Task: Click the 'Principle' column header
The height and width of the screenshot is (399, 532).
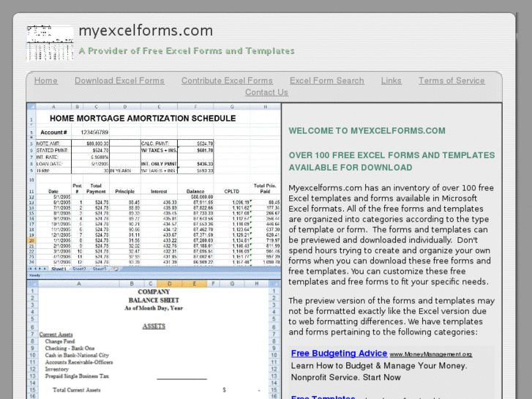Action: (125, 192)
